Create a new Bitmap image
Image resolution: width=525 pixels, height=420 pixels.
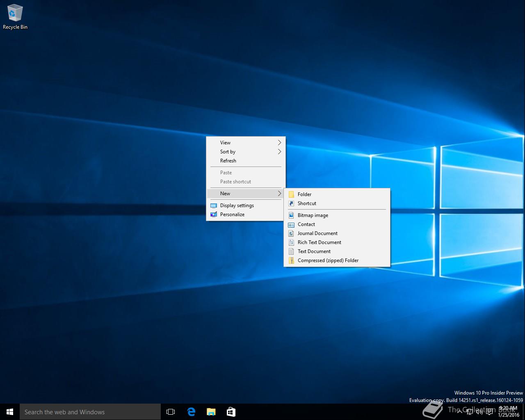[x=337, y=215]
